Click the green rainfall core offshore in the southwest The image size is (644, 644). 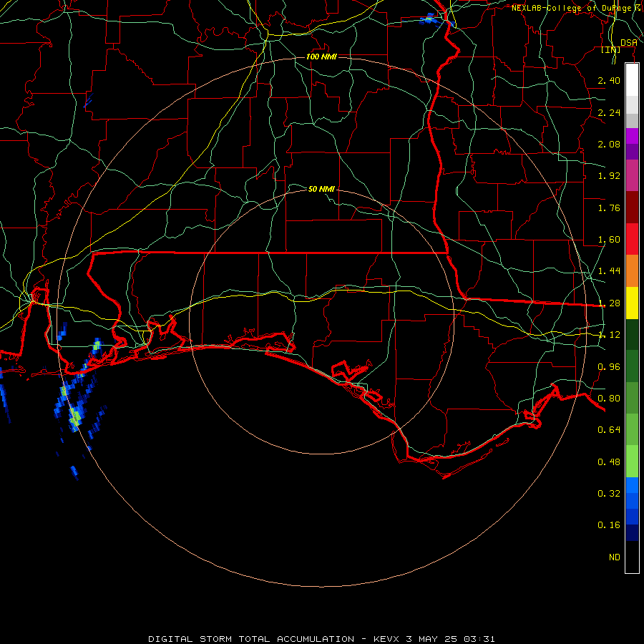pyautogui.click(x=75, y=417)
